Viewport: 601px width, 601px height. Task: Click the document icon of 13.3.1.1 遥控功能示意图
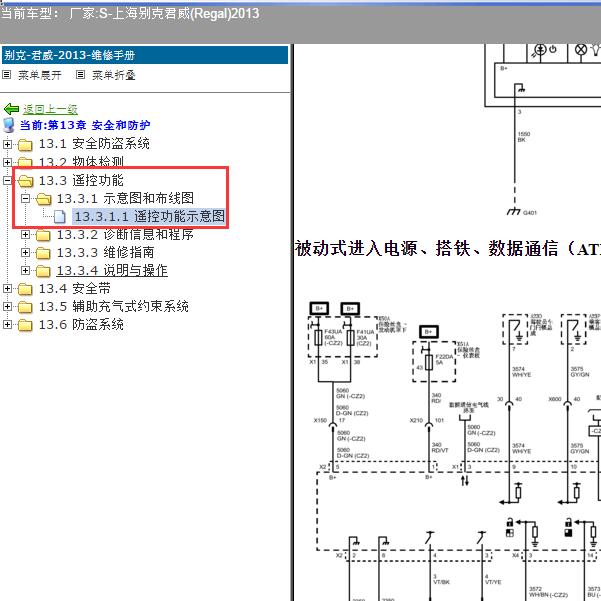[59, 217]
